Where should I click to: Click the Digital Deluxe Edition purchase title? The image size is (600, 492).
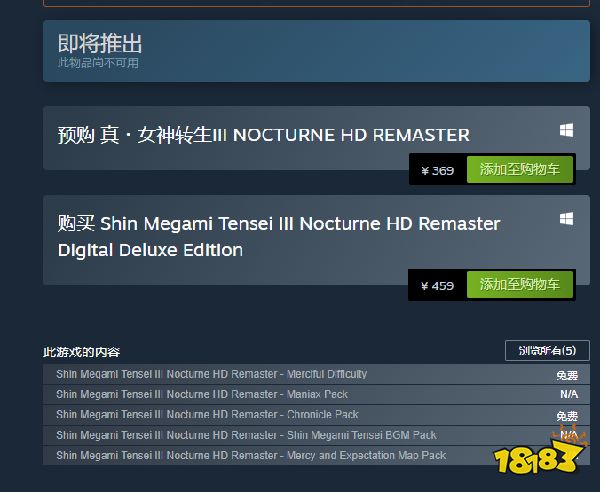[279, 237]
